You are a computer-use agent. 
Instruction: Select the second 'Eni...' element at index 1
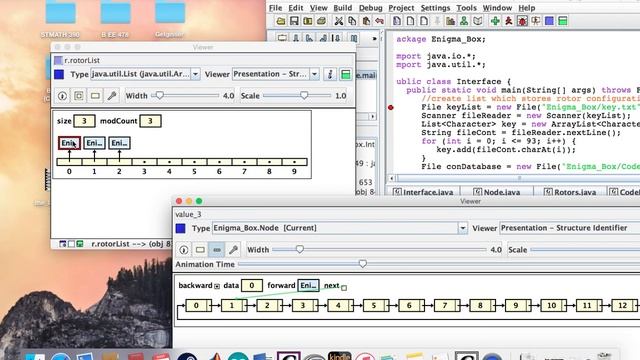94,143
